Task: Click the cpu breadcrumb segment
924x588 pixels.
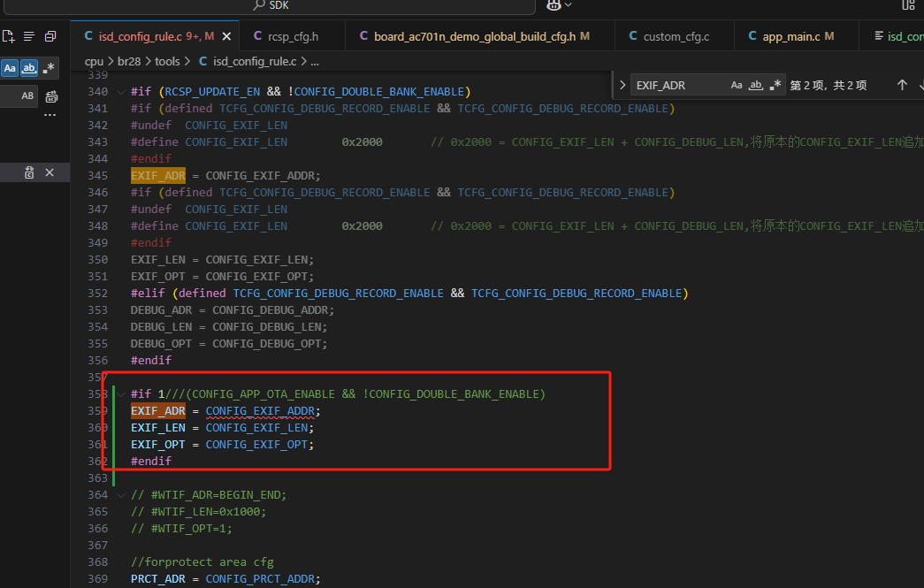Action: [x=94, y=61]
